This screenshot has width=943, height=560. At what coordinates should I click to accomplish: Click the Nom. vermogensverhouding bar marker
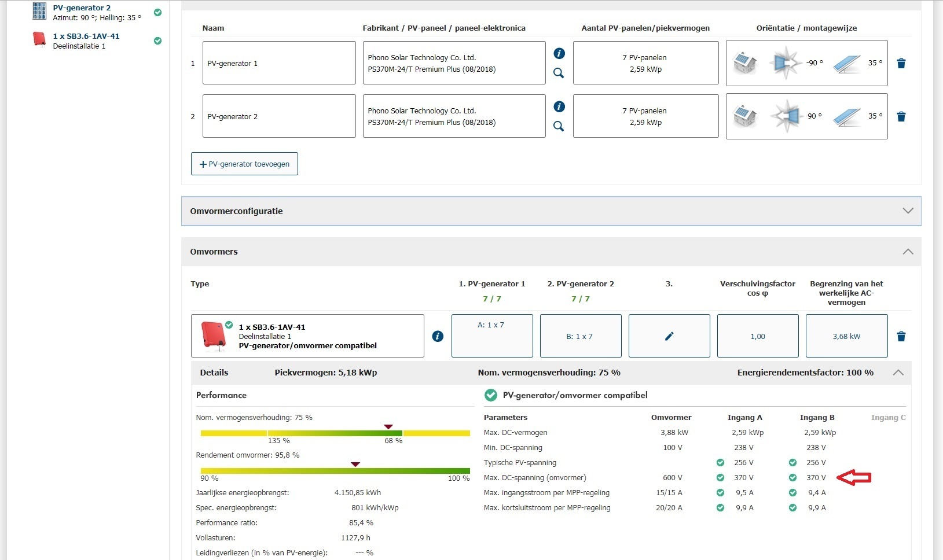pos(388,427)
